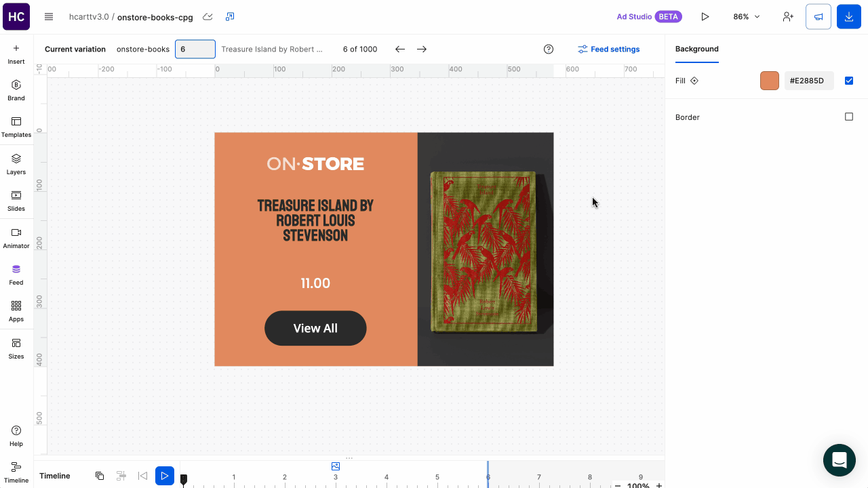
Task: Select the Treasure Island title text
Action: pos(315,220)
